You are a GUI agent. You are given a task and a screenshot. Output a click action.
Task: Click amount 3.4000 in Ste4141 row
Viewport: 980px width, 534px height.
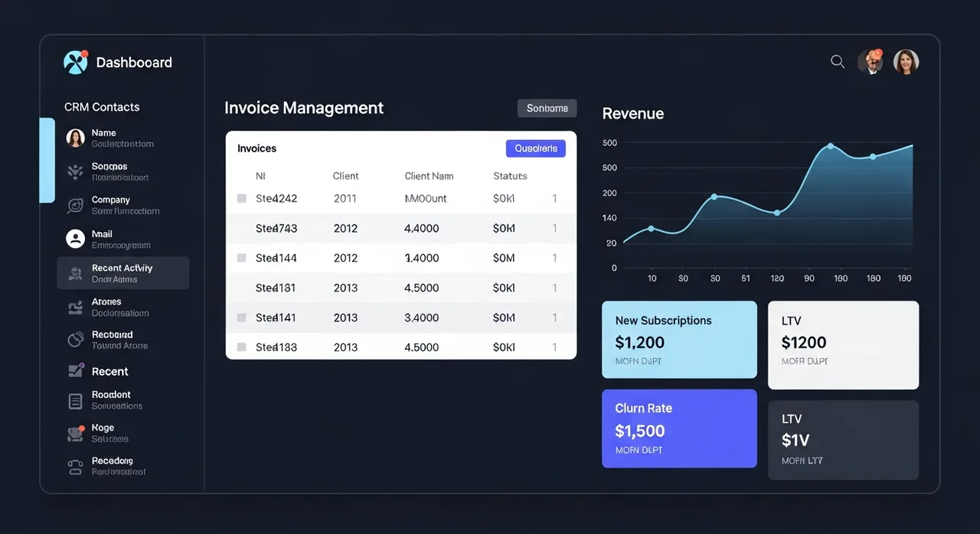click(x=422, y=317)
